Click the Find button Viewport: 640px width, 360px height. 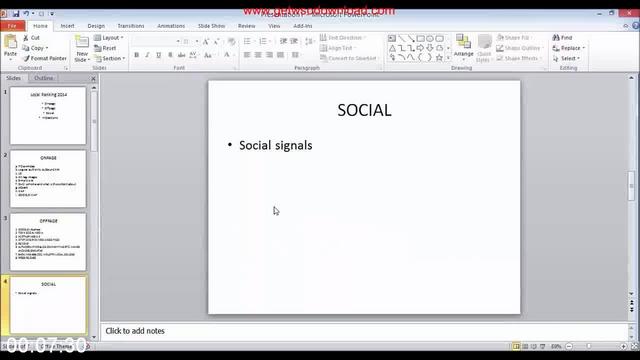pos(562,38)
